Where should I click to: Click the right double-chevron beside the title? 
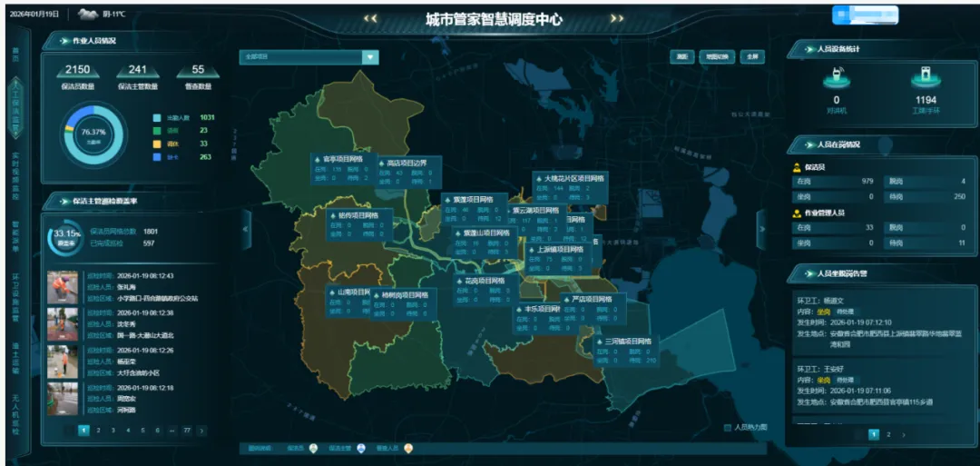(x=617, y=18)
